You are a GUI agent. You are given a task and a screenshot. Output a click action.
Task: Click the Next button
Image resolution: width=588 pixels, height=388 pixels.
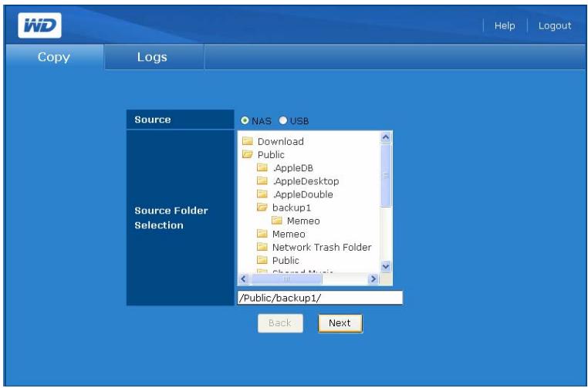tap(340, 323)
